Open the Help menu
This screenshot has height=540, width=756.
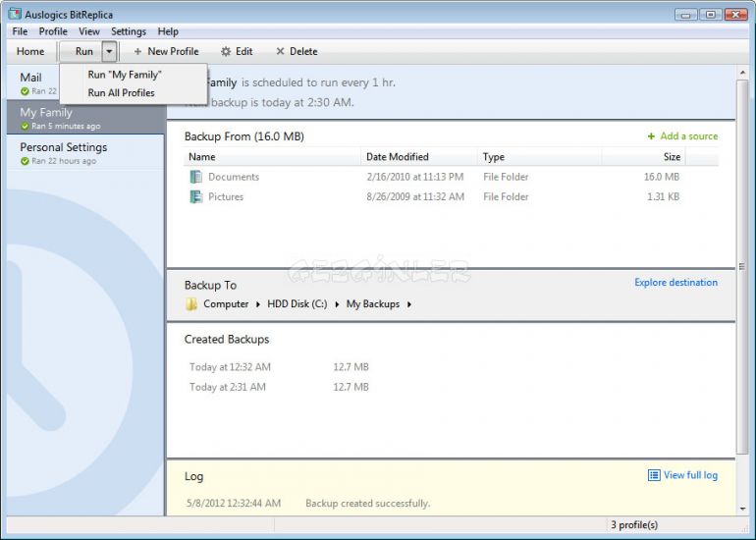(x=168, y=31)
